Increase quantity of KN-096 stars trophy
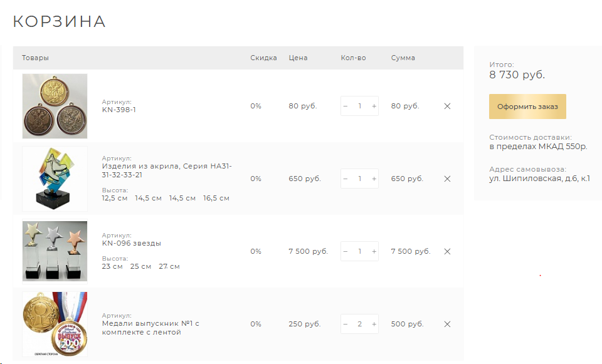 tap(374, 252)
